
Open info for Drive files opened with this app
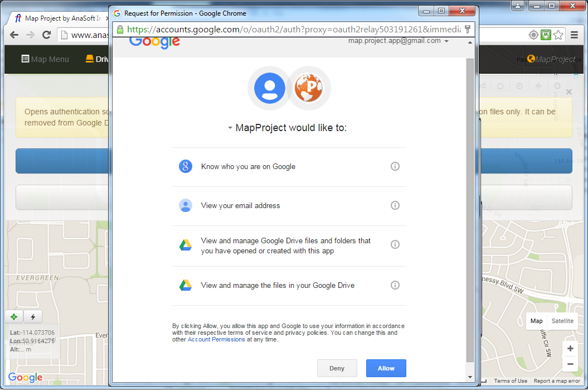pyautogui.click(x=395, y=244)
